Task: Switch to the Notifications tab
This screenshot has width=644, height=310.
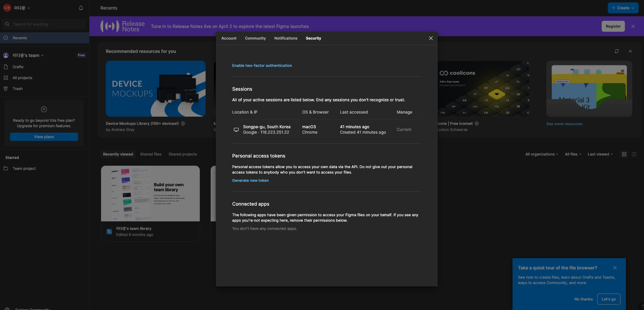Action: 286,38
